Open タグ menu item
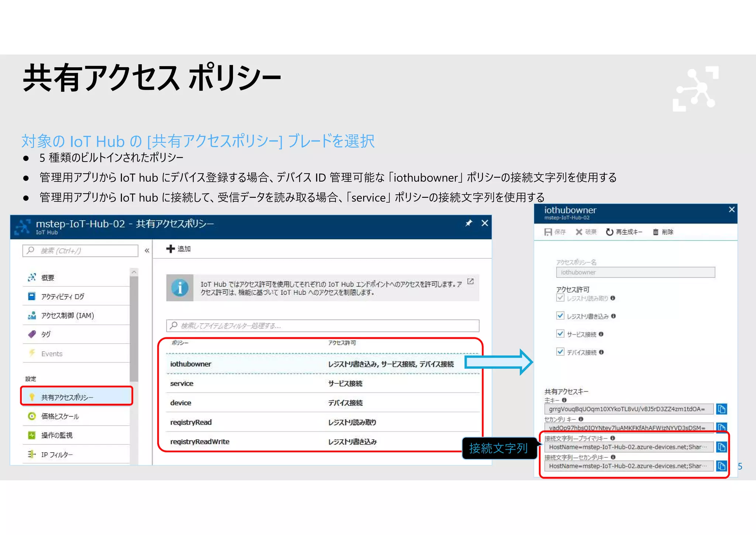756x535 pixels. 76,334
